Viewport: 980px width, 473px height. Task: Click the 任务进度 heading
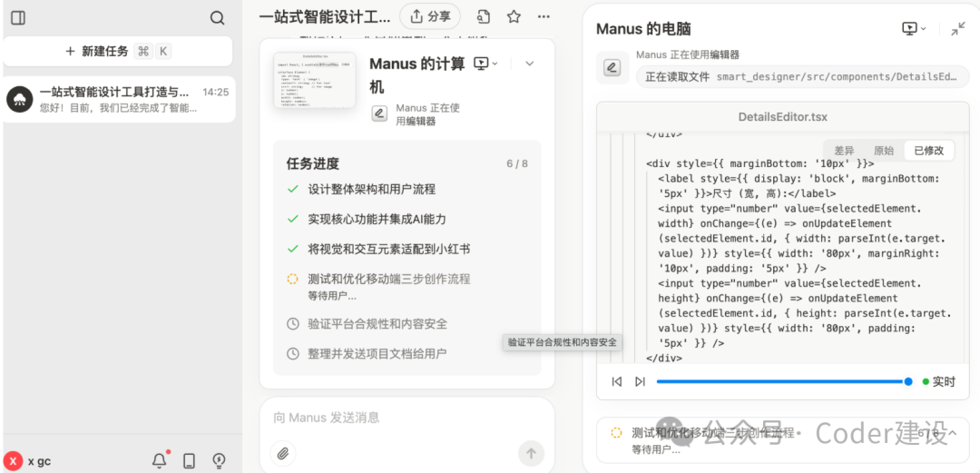[x=312, y=164]
